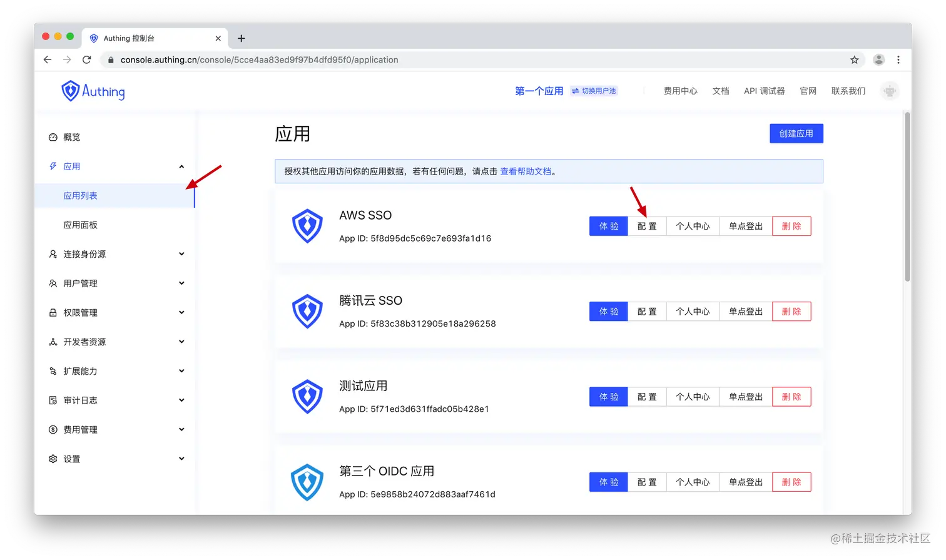Image resolution: width=946 pixels, height=560 pixels.
Task: Click 开发者资源 sidebar icon
Action: (53, 342)
